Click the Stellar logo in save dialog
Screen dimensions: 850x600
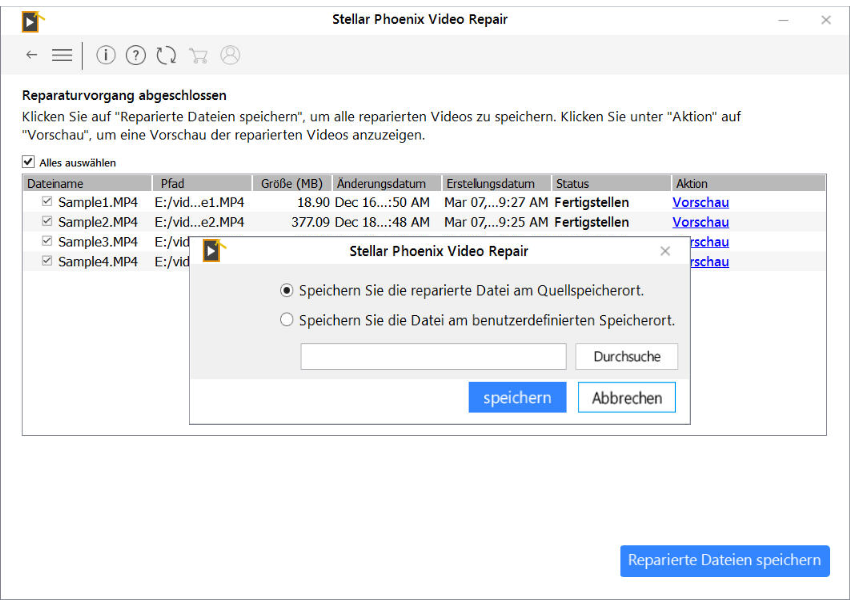214,251
